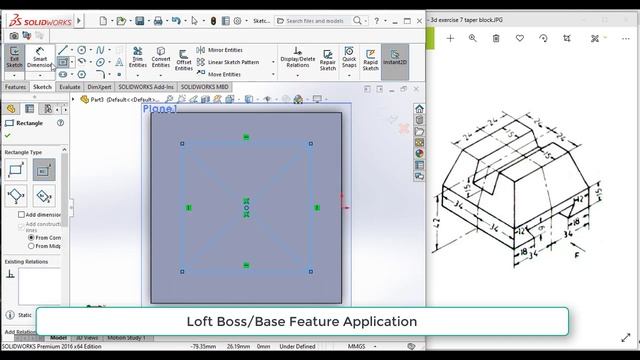Click the Save icon in title toolbar
This screenshot has width=640, height=360.
140,21
